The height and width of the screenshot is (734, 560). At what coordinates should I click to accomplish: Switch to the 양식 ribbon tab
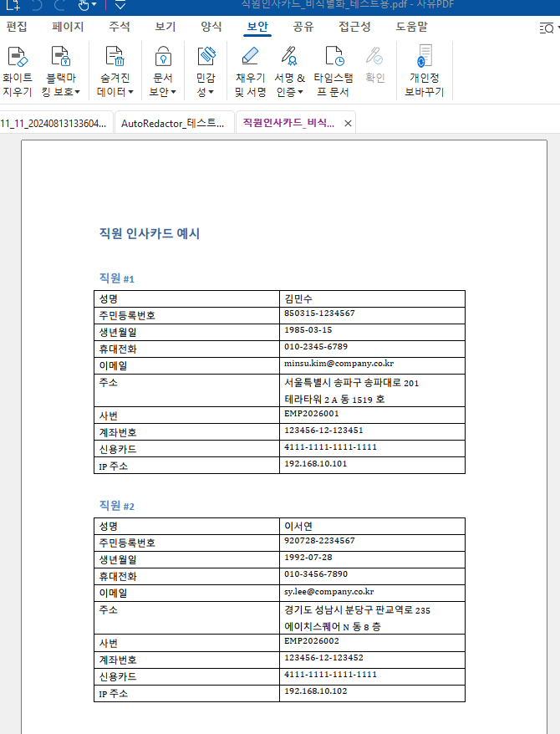click(x=211, y=27)
